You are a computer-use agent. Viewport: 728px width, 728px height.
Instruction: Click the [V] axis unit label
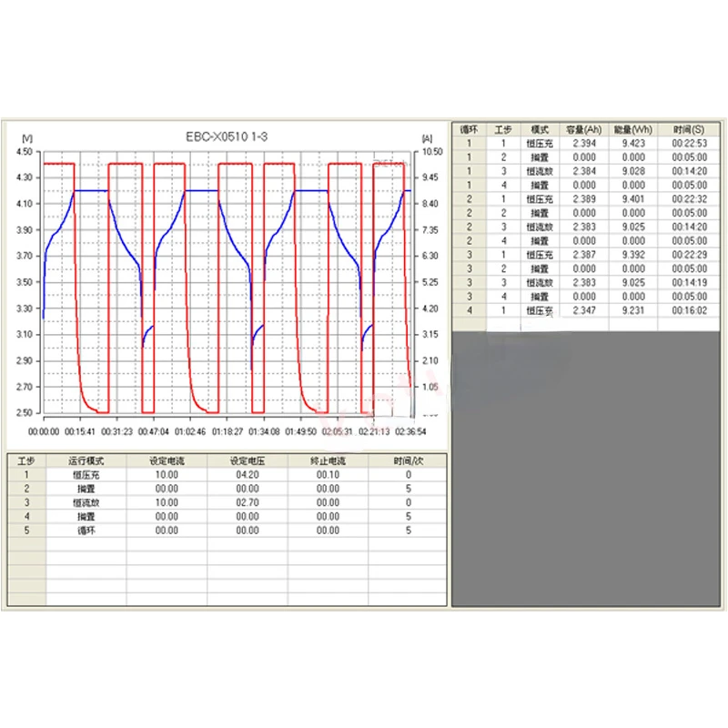(27, 138)
